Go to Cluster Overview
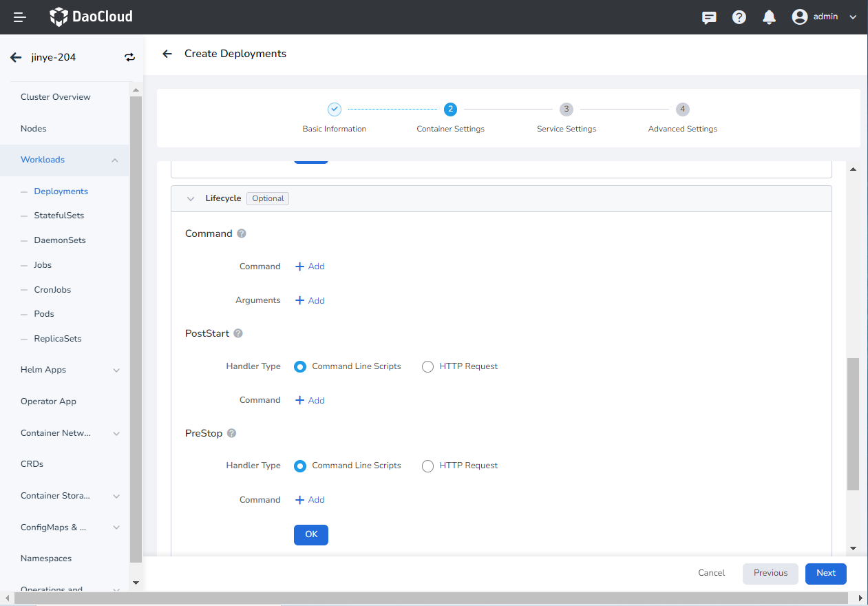 point(56,97)
